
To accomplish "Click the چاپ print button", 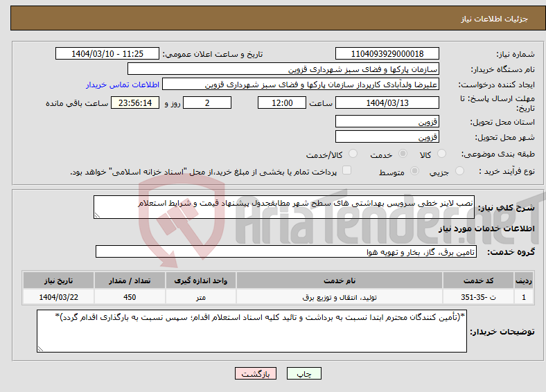I will coord(304,373).
